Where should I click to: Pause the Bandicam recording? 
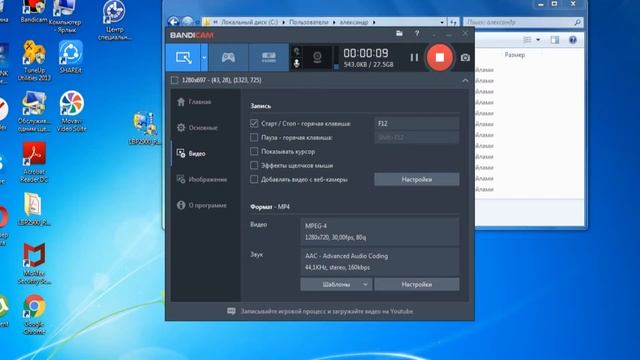(x=414, y=58)
